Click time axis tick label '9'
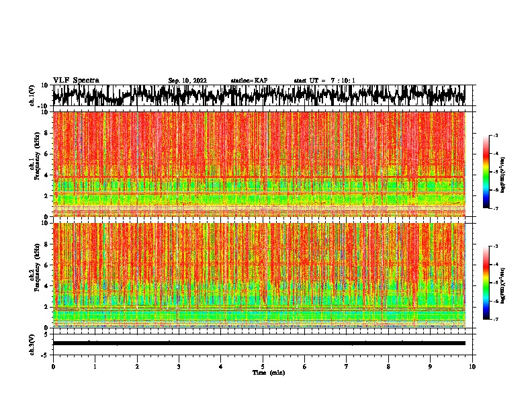532x411 pixels. coord(430,367)
